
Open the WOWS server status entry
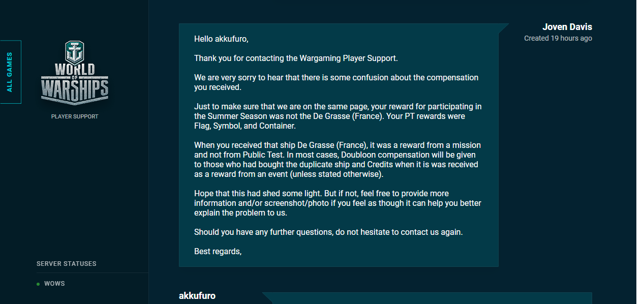[54, 284]
